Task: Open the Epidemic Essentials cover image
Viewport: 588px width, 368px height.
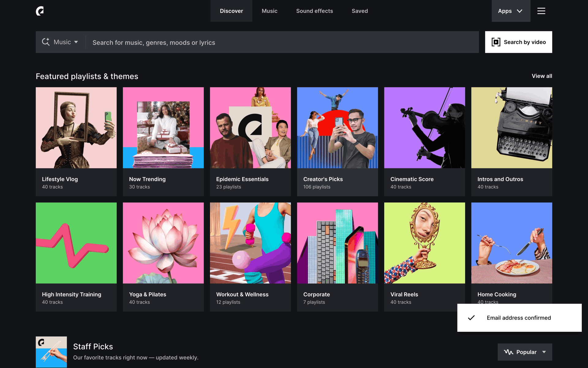Action: click(x=251, y=128)
